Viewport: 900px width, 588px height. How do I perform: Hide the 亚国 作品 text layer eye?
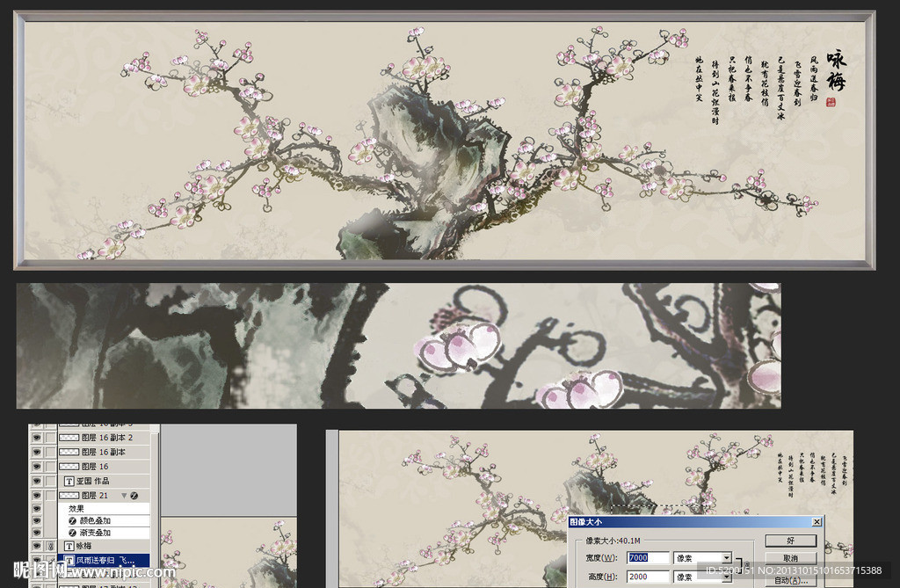(37, 481)
